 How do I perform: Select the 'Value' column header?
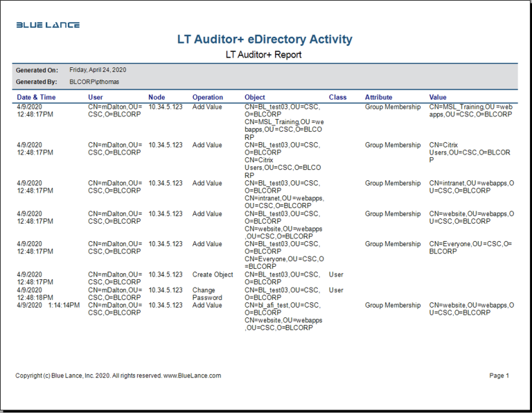pos(438,98)
